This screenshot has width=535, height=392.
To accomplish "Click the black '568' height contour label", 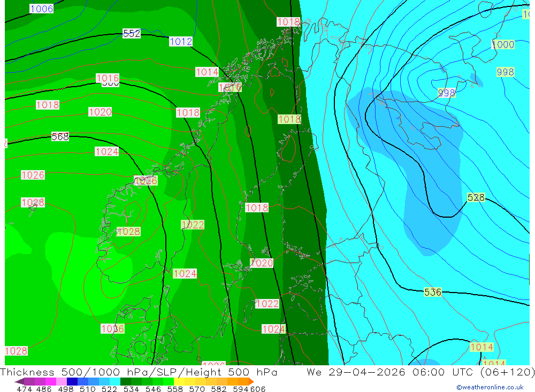I will click(x=60, y=137).
